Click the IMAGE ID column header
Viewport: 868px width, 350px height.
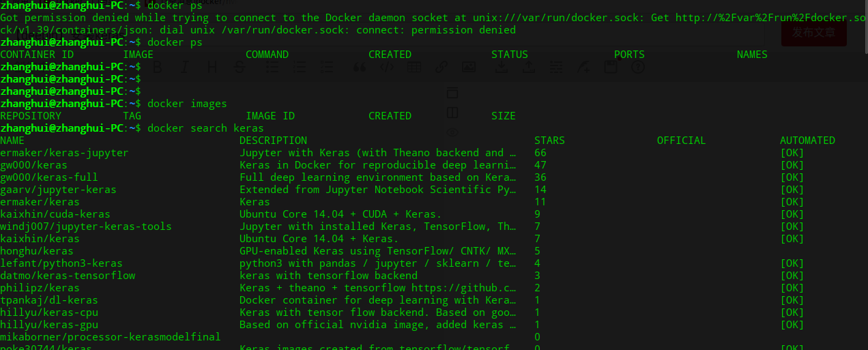click(x=270, y=116)
